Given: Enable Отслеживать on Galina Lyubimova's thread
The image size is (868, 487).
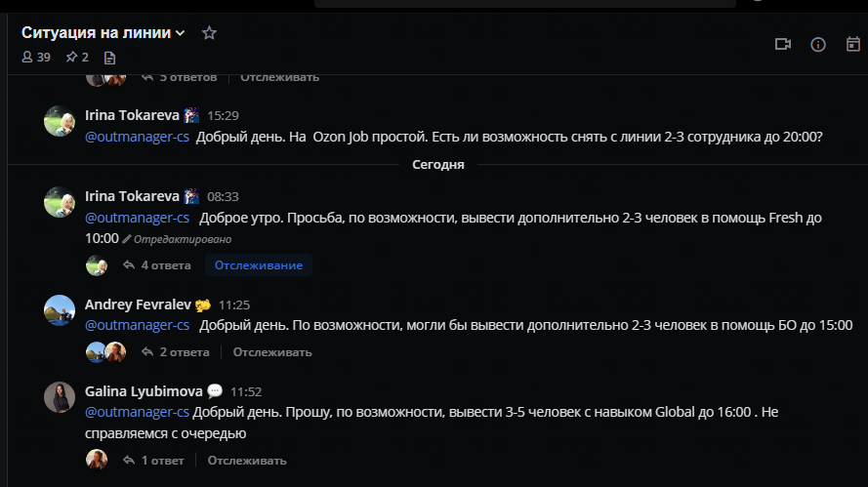Looking at the screenshot, I should pyautogui.click(x=247, y=461).
